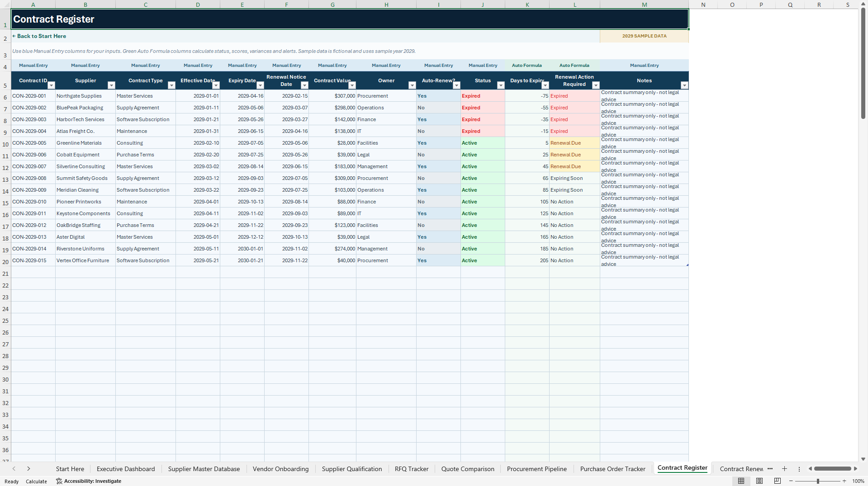The width and height of the screenshot is (868, 486).
Task: Zoom out with the minus button
Action: [x=791, y=481]
